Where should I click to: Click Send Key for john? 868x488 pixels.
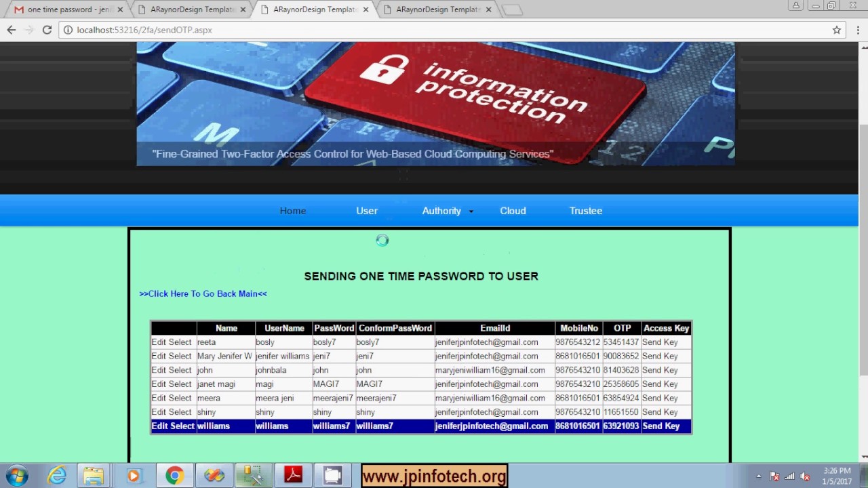660,370
